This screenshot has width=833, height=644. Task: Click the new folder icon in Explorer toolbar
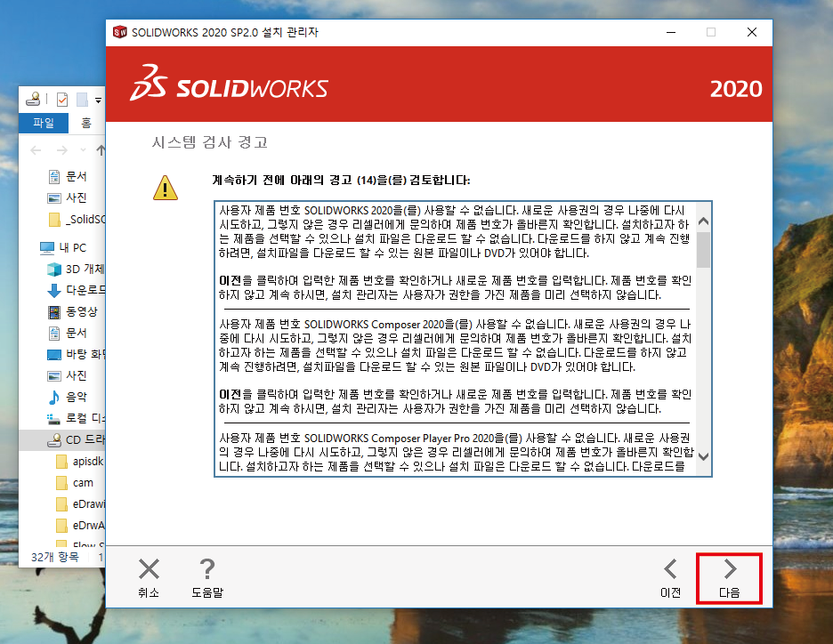[x=82, y=100]
